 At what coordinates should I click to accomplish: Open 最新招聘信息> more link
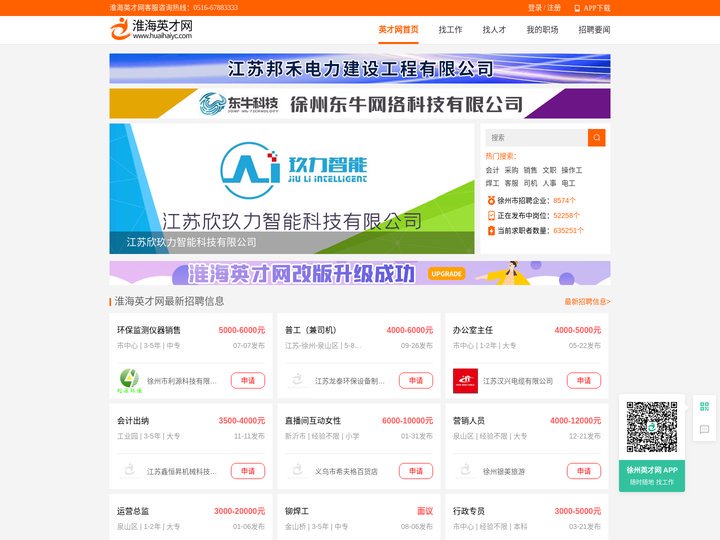pos(587,301)
